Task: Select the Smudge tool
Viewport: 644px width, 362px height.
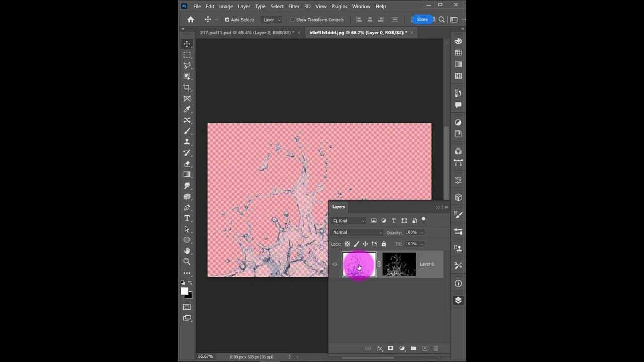Action: (x=187, y=186)
